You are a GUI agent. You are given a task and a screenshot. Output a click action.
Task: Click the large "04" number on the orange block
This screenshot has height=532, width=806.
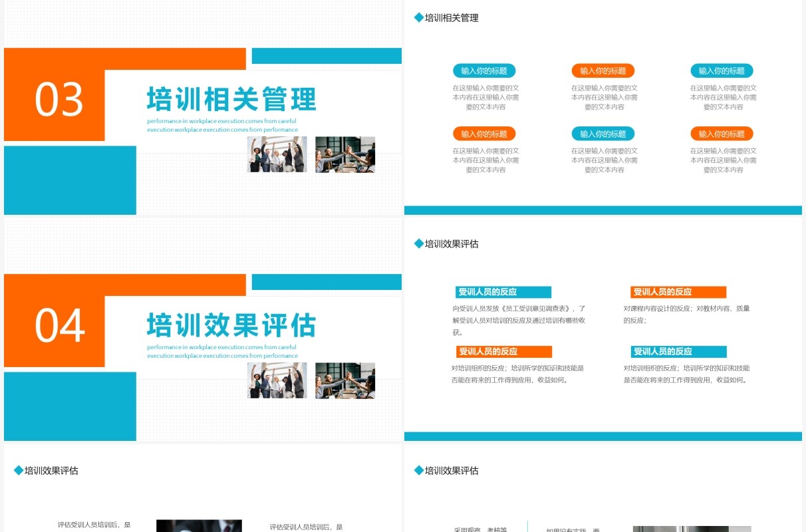(x=59, y=326)
